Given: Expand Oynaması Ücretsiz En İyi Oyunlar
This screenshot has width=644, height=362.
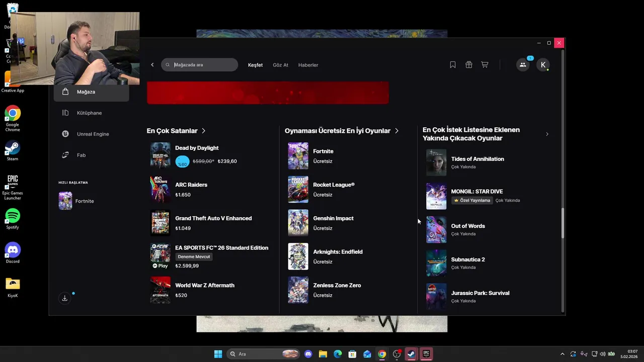Looking at the screenshot, I should 396,131.
